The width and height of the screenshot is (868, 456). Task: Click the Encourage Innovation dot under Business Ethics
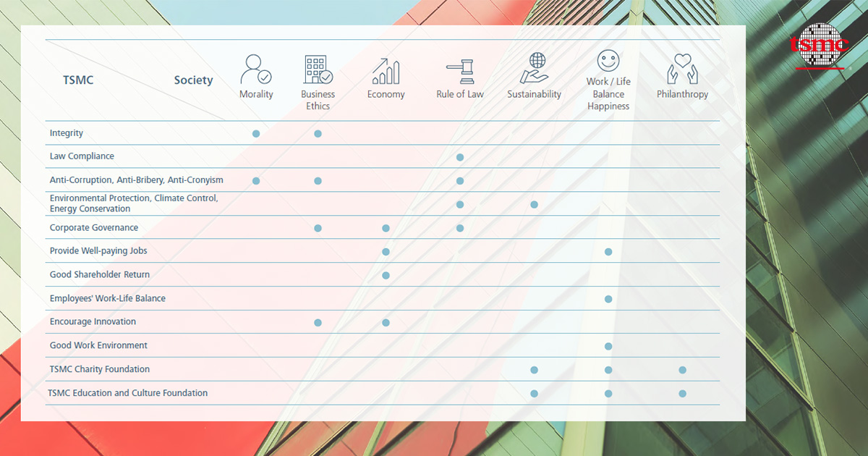pyautogui.click(x=318, y=323)
